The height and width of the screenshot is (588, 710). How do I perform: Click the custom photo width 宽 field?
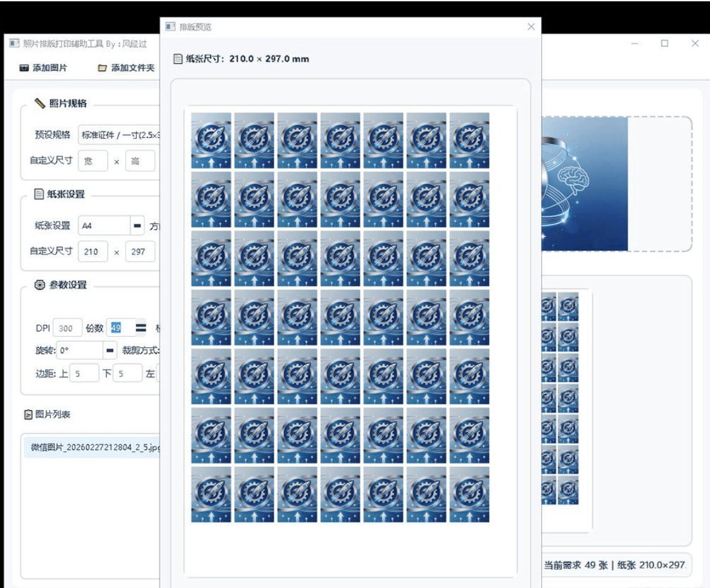(92, 161)
